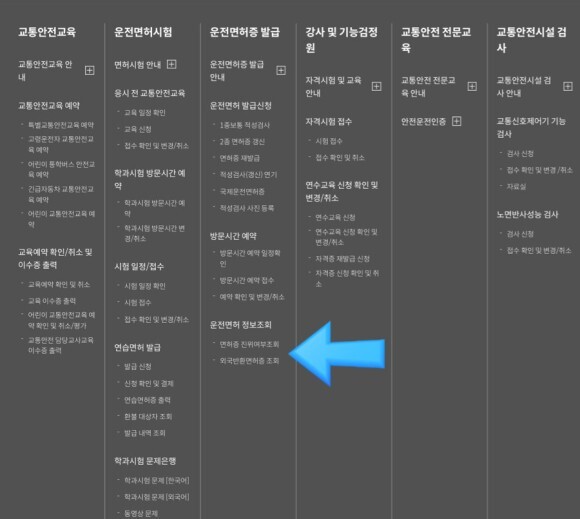The height and width of the screenshot is (519, 580).
Task: Expand the plus icon beside 교통안전시설 검사 안내
Action: tap(568, 86)
